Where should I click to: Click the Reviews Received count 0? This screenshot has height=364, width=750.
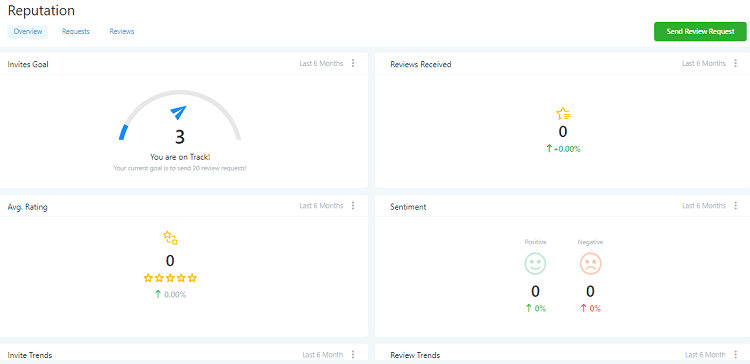pyautogui.click(x=563, y=132)
